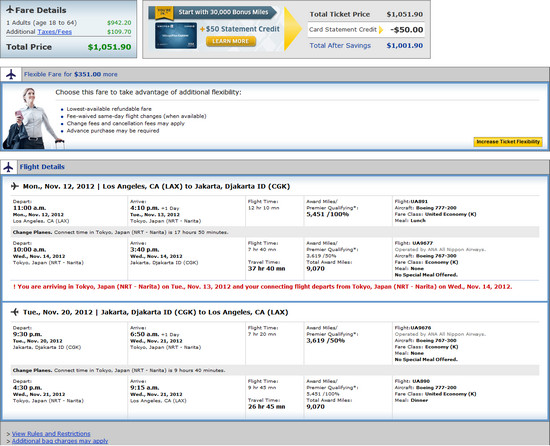Click the outbound plane icon for Nov. 12 flight
Viewport: 550px width, 446px height.
pyautogui.click(x=15, y=186)
